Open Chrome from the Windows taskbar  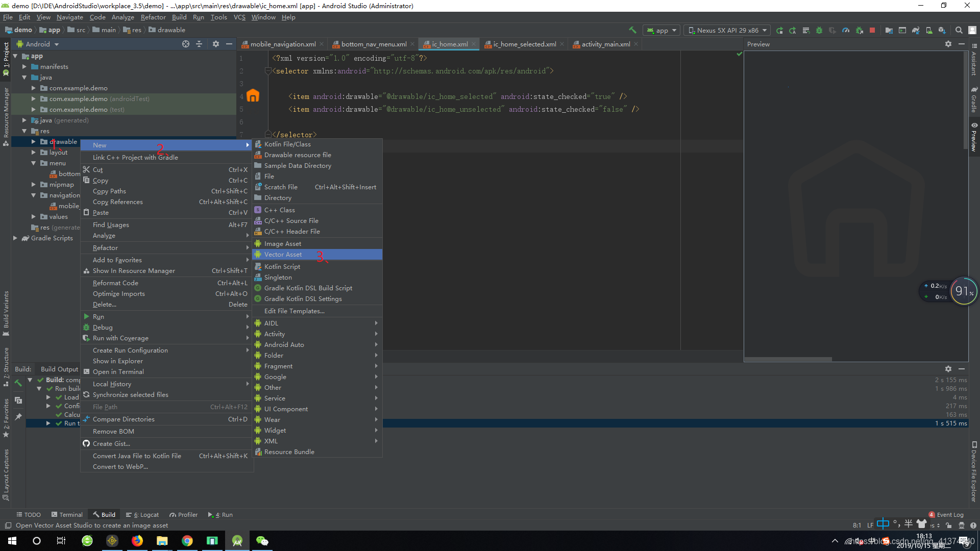click(x=187, y=541)
